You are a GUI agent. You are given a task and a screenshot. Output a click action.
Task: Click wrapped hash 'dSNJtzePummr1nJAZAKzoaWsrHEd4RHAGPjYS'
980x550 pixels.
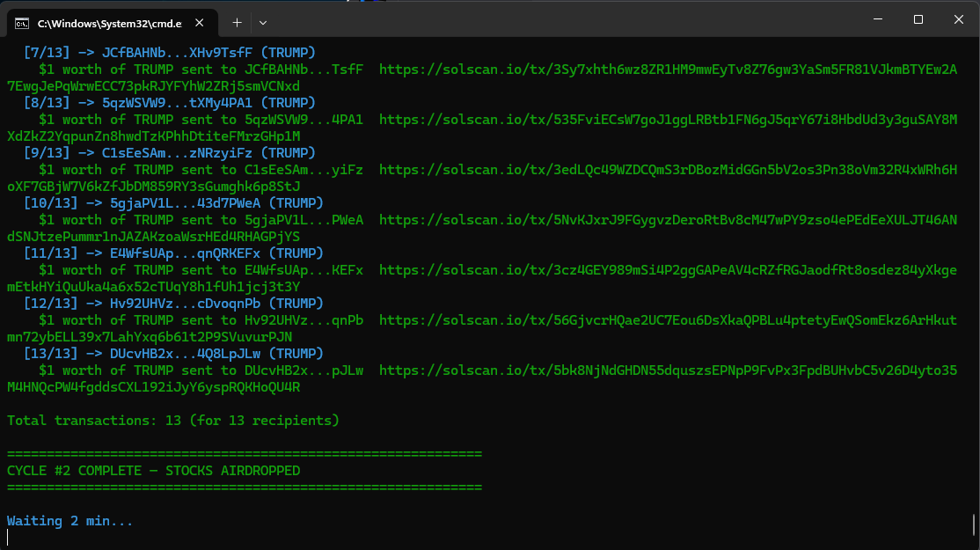(x=154, y=237)
